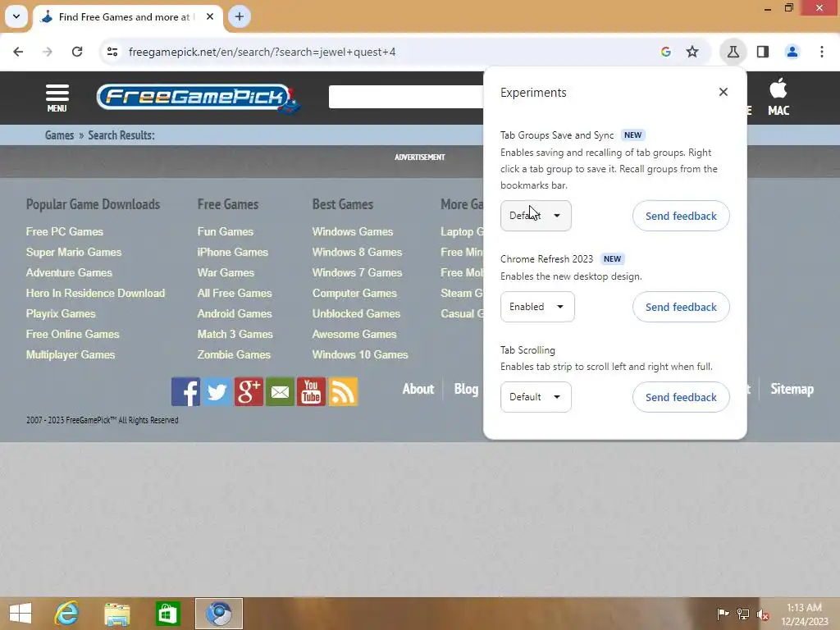
Task: Open Unblocked Games link
Action: 356,313
